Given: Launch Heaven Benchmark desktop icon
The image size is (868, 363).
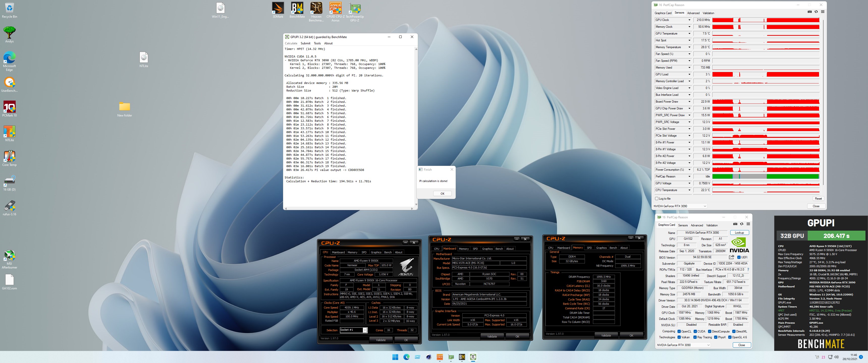Looking at the screenshot, I should click(316, 12).
